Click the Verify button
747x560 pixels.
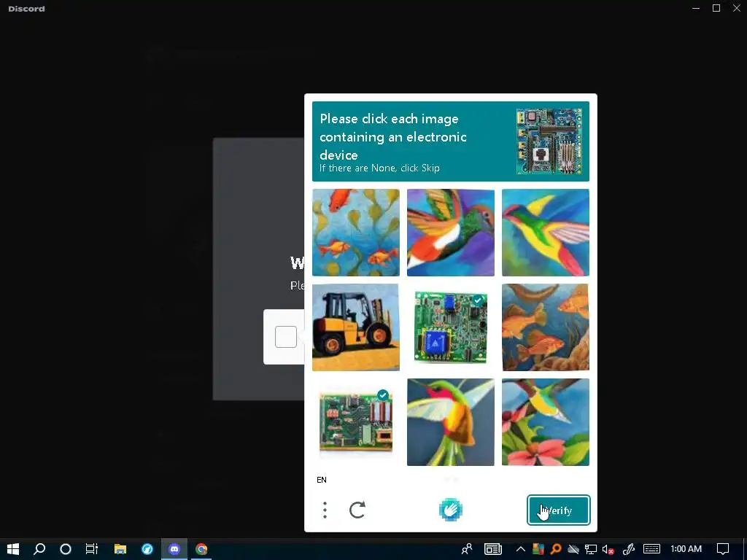point(558,510)
